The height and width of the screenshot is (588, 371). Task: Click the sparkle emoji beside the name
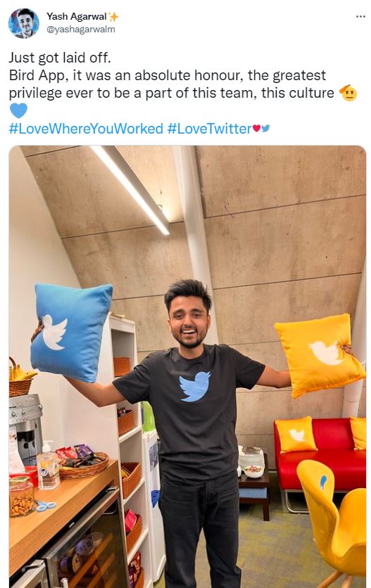tap(113, 16)
